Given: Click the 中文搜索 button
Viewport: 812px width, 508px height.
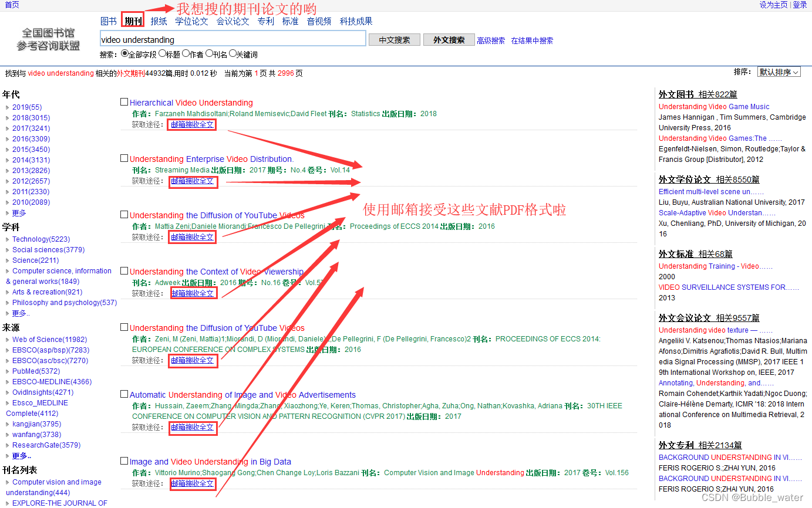Looking at the screenshot, I should tap(395, 40).
